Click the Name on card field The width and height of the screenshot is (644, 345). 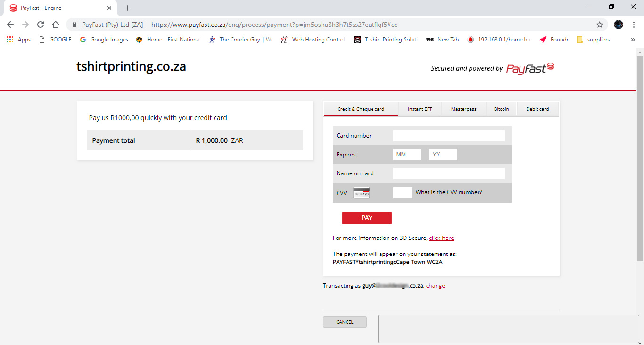pyautogui.click(x=449, y=173)
